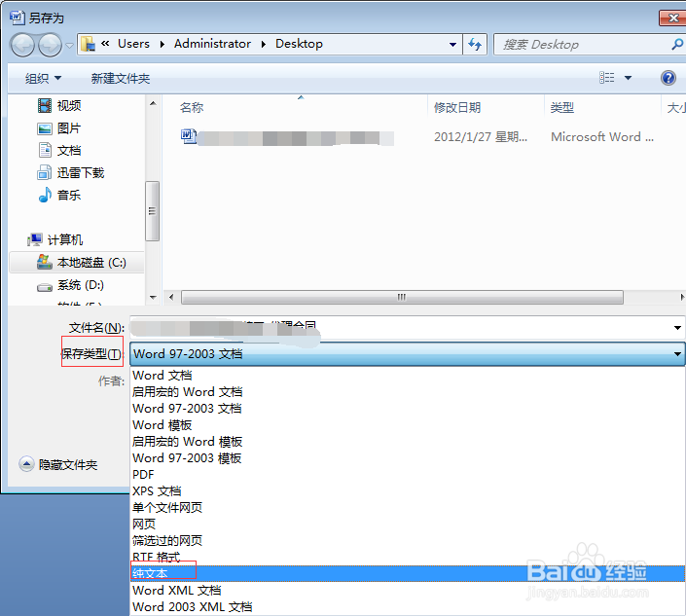This screenshot has height=616, width=686.
Task: Open help with the question mark icon
Action: (x=668, y=78)
